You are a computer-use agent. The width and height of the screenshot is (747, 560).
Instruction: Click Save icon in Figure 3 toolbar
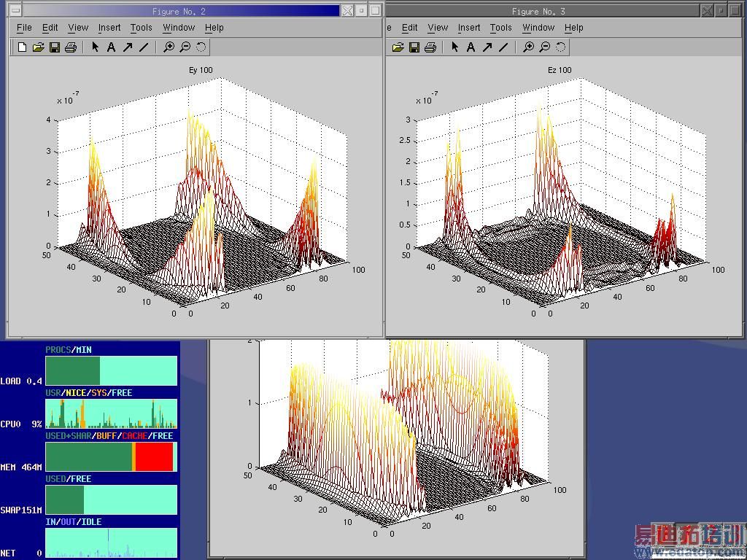point(414,47)
